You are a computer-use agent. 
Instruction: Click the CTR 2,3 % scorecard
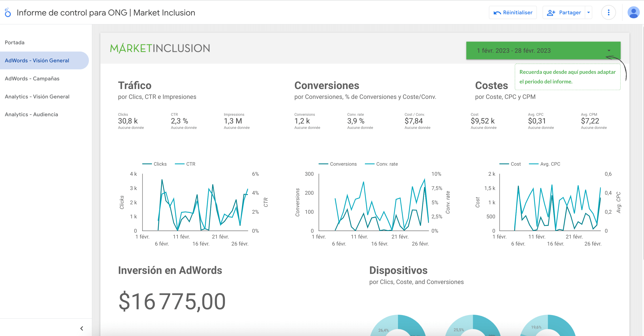click(x=184, y=121)
